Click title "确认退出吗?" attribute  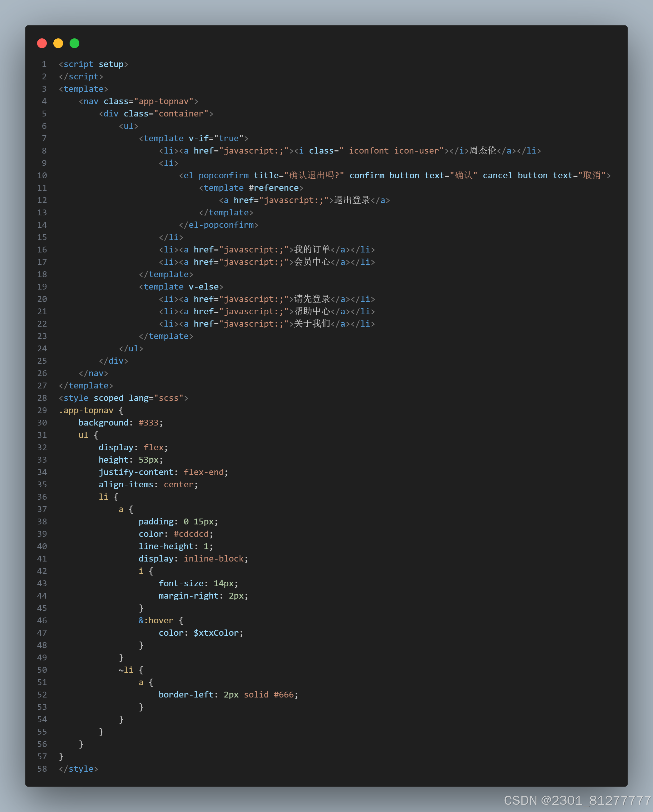click(x=299, y=175)
